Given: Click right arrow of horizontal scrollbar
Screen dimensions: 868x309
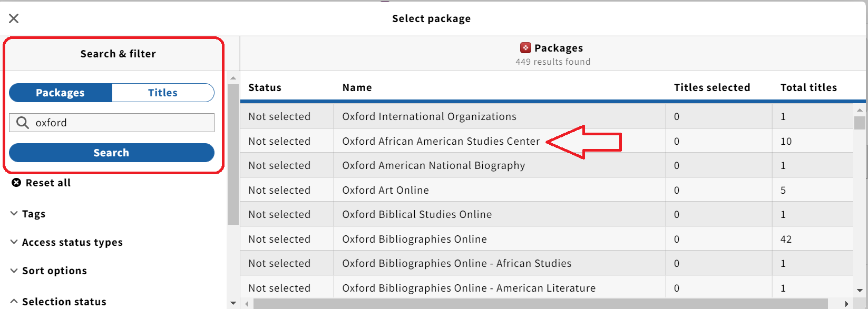Looking at the screenshot, I should click(x=846, y=304).
